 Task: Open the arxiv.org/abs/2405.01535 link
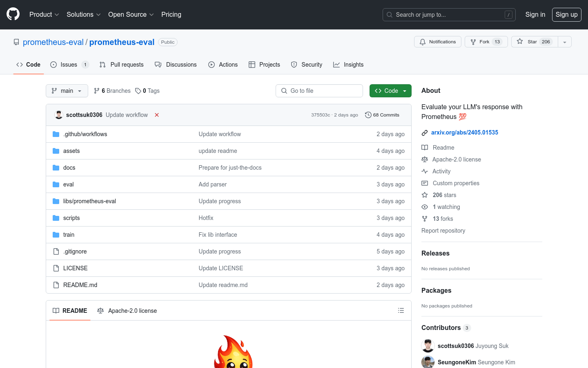tap(465, 132)
